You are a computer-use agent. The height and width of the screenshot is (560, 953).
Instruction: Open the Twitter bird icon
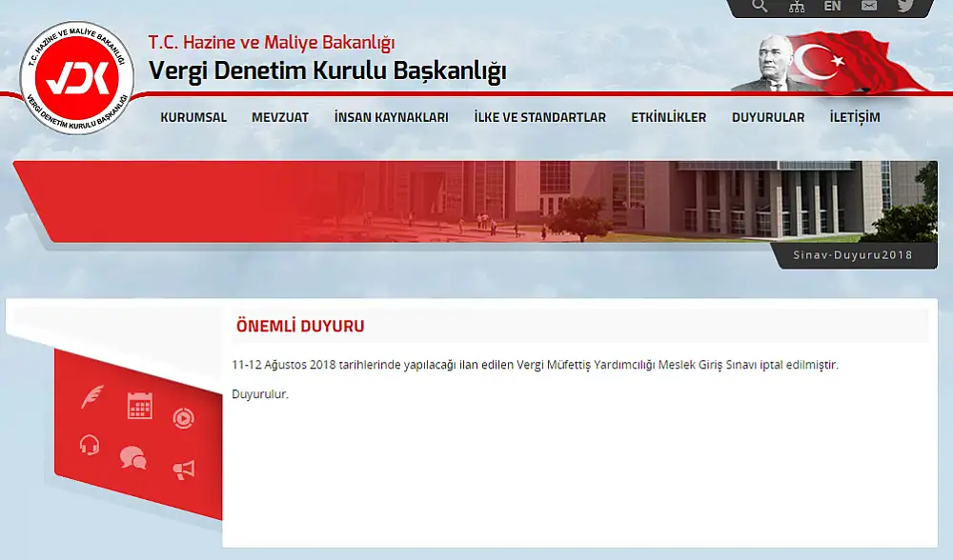(x=905, y=6)
